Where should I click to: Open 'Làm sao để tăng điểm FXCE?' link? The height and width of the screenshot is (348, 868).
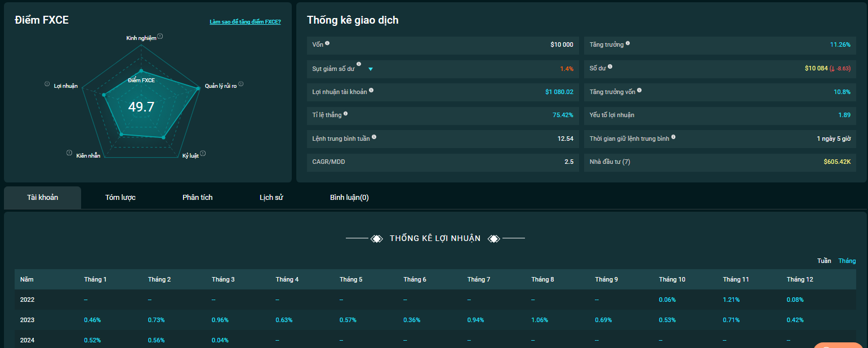245,22
